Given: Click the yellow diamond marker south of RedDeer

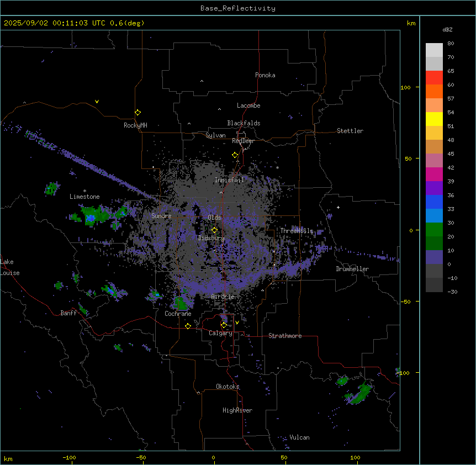Looking at the screenshot, I should pyautogui.click(x=235, y=155).
